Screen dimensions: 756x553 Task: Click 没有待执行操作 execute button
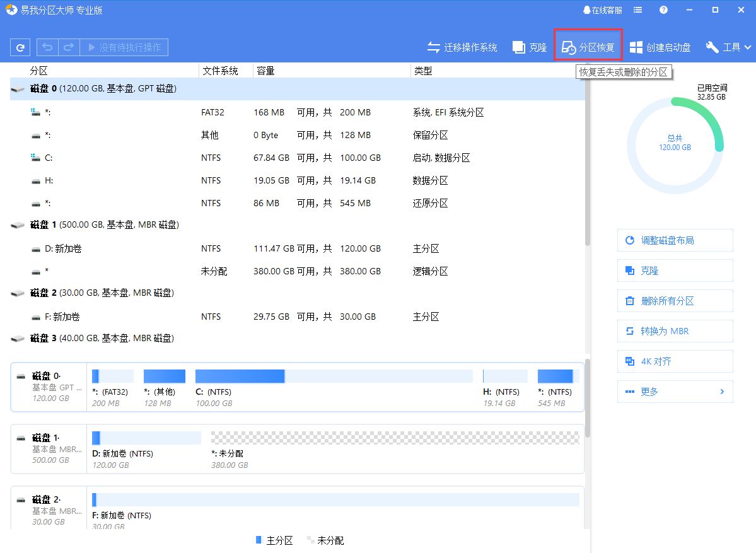tap(124, 47)
